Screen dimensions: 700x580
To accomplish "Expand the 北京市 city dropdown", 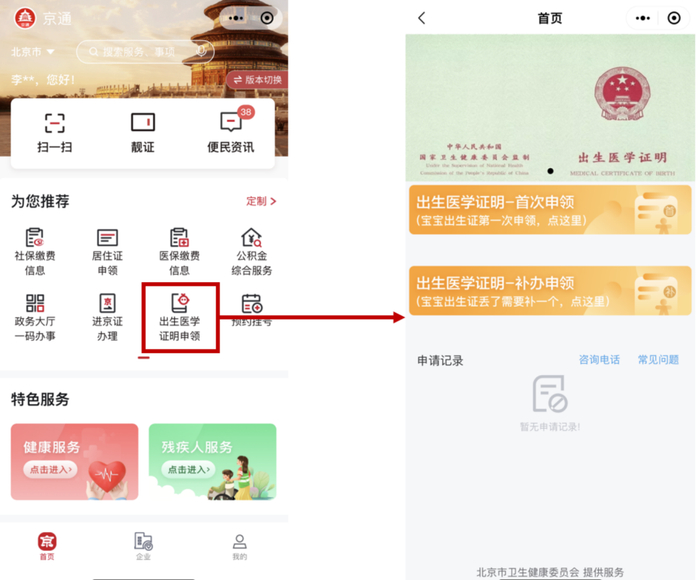I will click(33, 52).
